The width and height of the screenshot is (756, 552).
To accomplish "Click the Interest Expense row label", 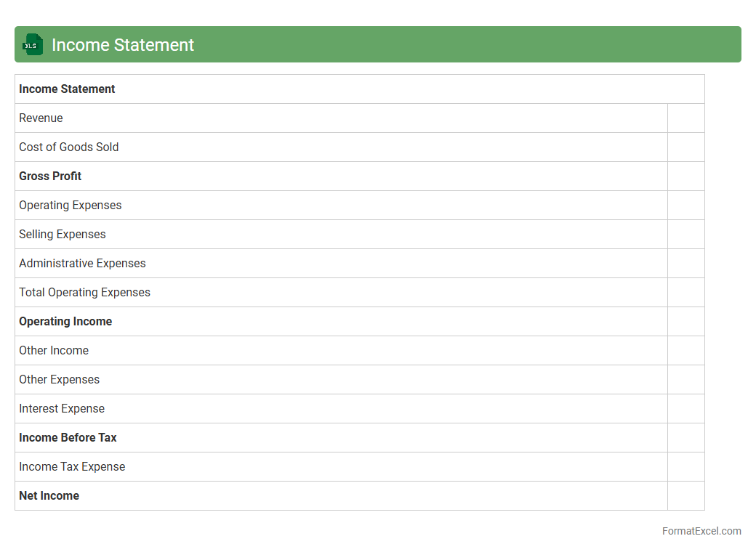I will [62, 409].
